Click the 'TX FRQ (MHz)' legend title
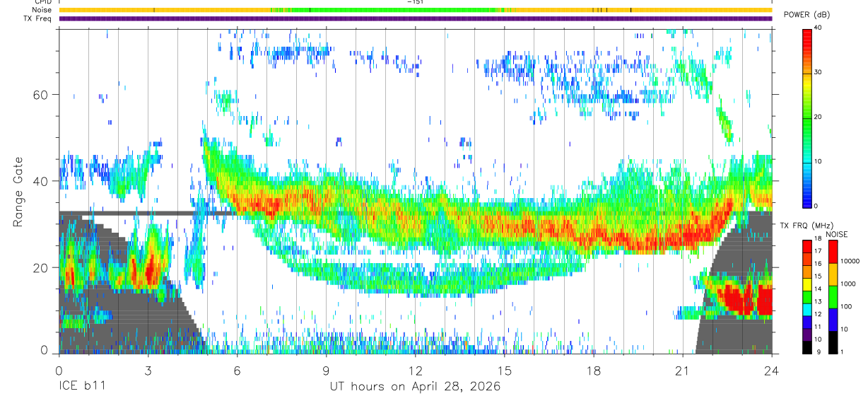The width and height of the screenshot is (868, 401). click(807, 226)
